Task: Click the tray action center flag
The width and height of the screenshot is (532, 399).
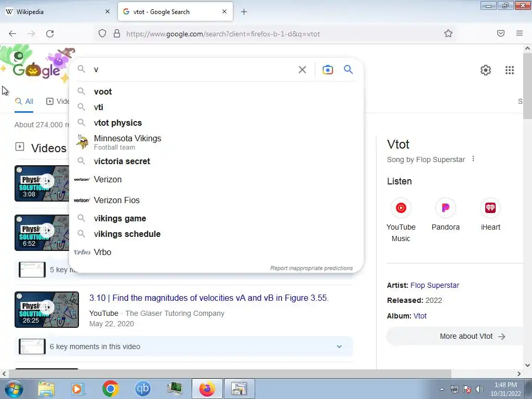Action: point(467,389)
